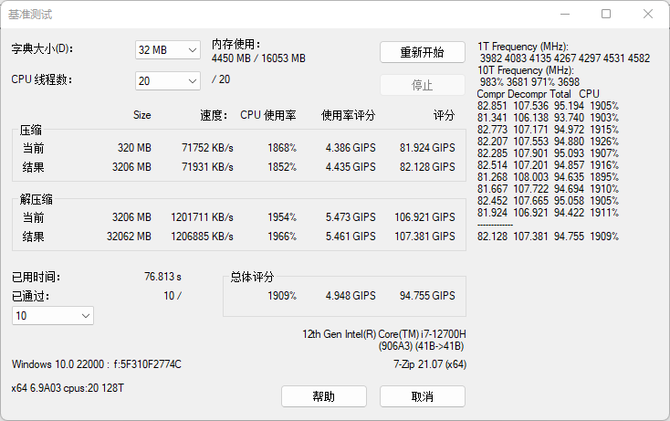
Task: Select the 压缩 compression group label
Action: [x=31, y=131]
